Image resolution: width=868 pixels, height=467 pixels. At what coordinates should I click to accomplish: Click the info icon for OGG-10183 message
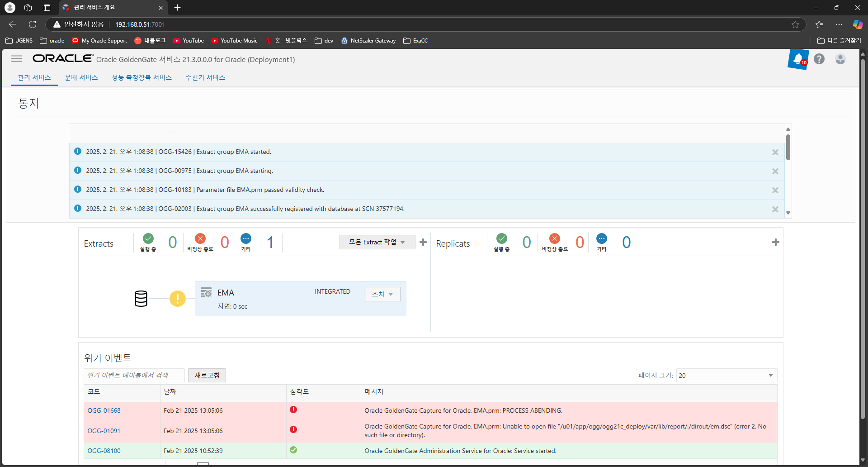[78, 189]
